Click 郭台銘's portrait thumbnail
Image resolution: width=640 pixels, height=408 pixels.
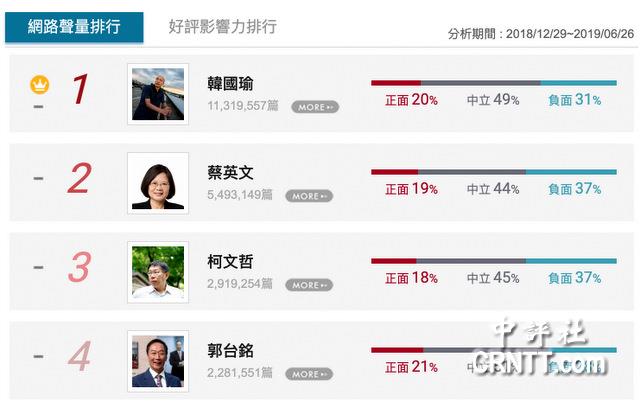[x=158, y=361]
